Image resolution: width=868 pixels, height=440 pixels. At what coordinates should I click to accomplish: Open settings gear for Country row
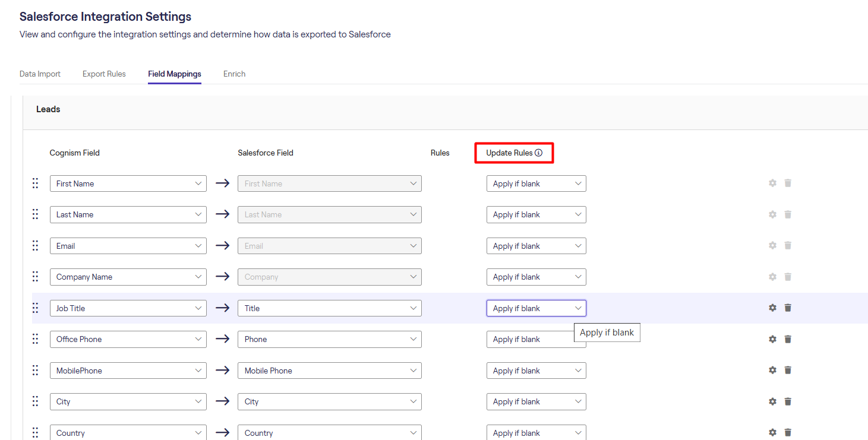(772, 432)
